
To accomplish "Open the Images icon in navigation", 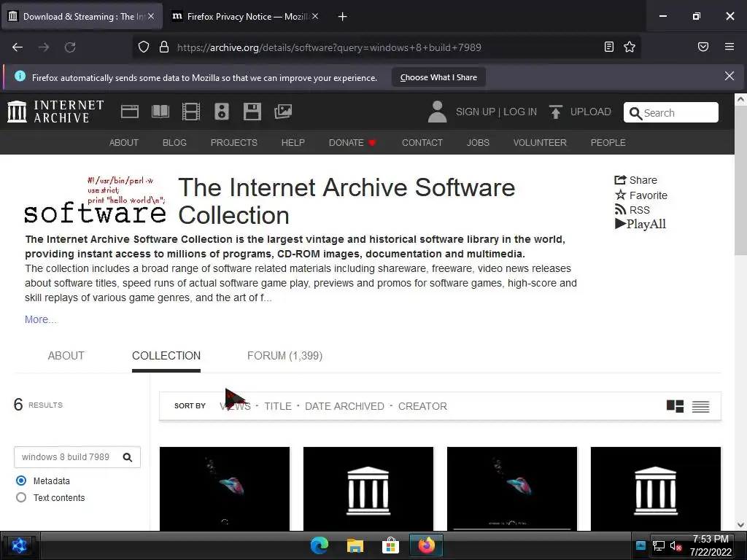I will pos(283,112).
